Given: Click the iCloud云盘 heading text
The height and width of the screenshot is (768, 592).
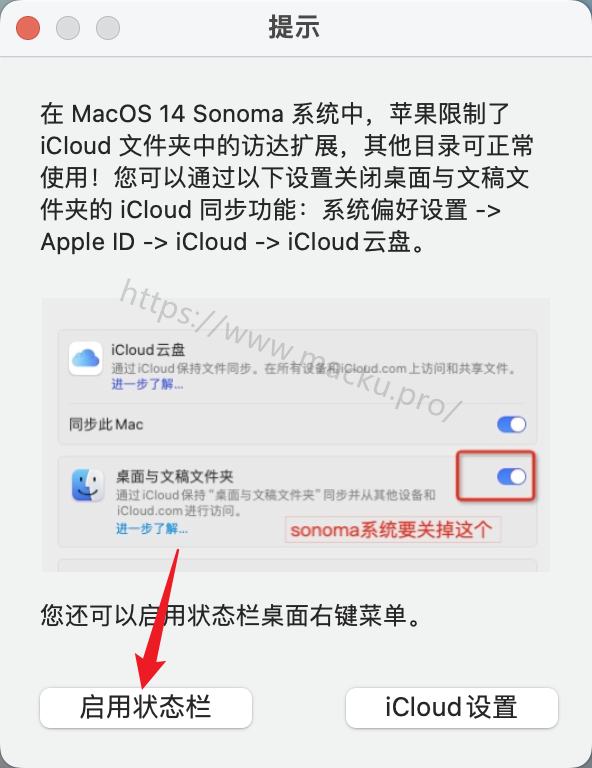Looking at the screenshot, I should click(148, 350).
